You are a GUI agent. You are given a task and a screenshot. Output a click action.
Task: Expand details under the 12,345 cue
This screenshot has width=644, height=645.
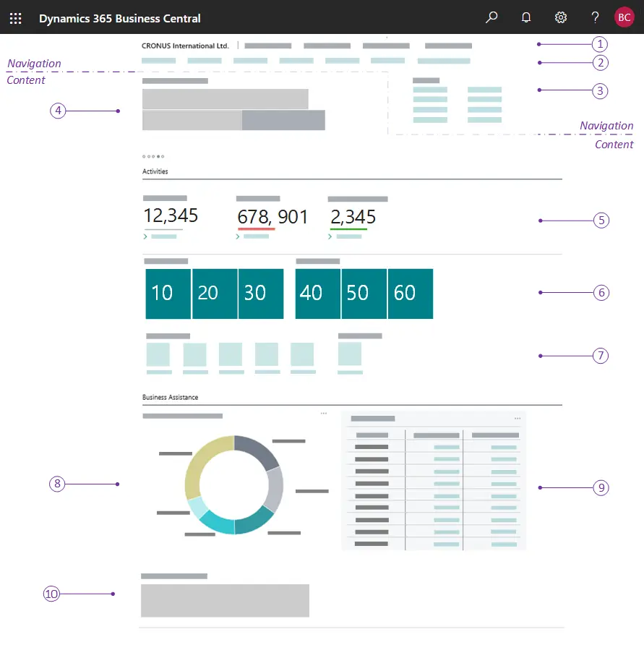coord(146,236)
